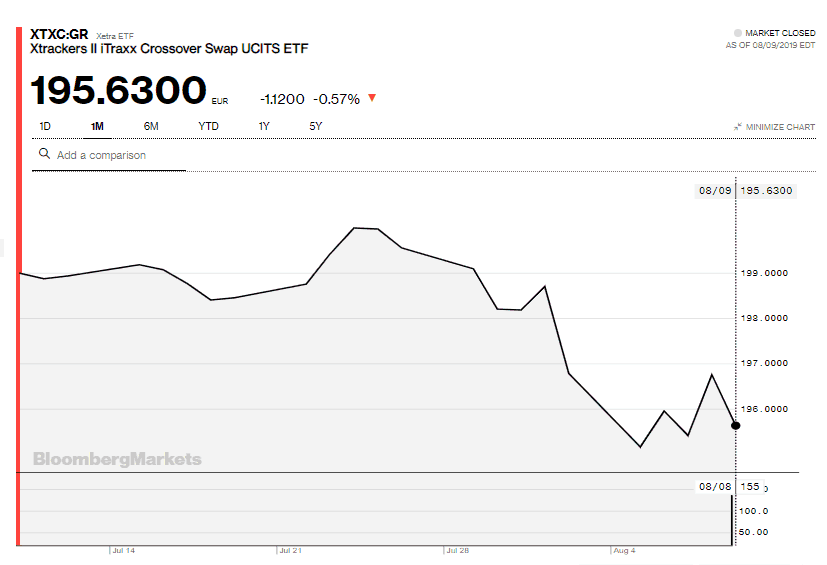The image size is (827, 565).
Task: Click the magnifier icon in the comparison search
Action: [44, 154]
